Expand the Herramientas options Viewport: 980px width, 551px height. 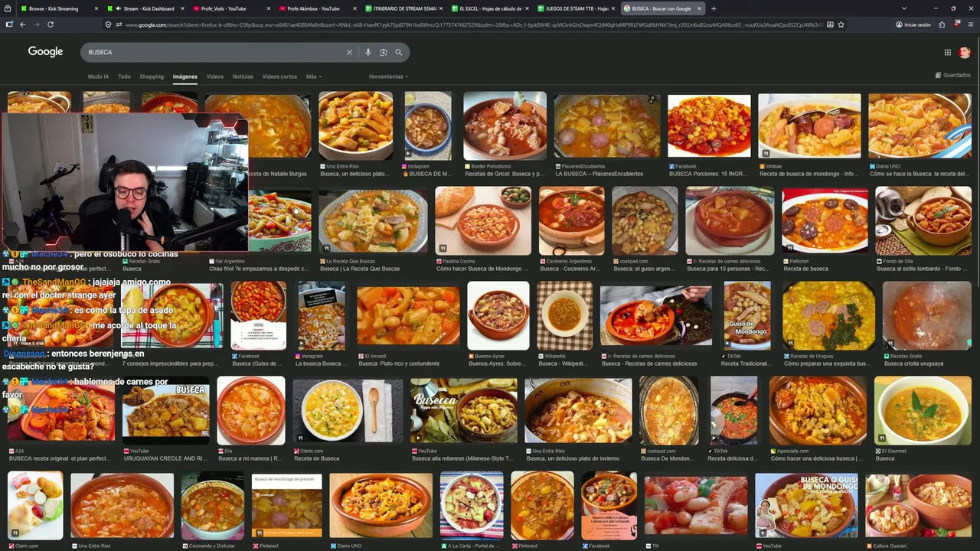coord(388,77)
